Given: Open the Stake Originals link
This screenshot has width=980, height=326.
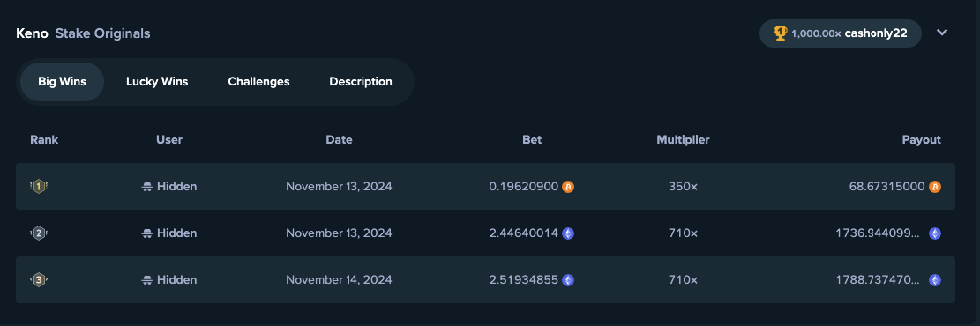Looking at the screenshot, I should tap(102, 33).
